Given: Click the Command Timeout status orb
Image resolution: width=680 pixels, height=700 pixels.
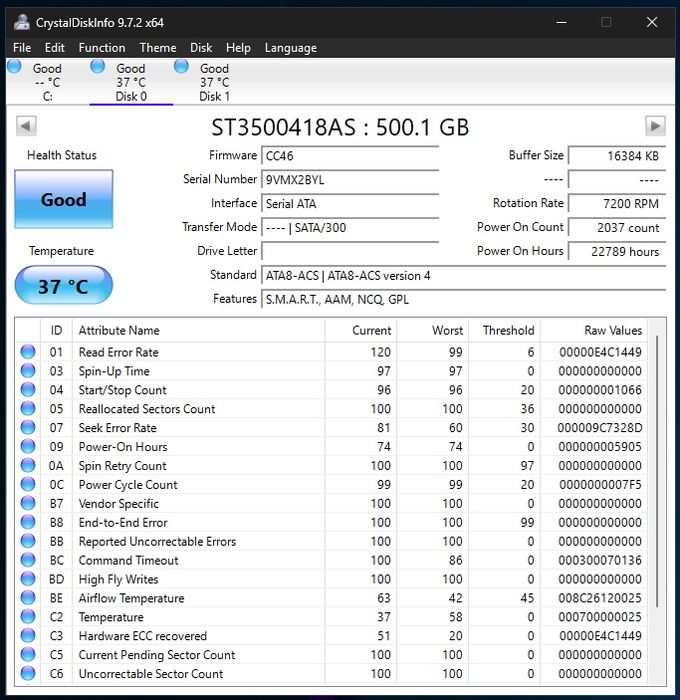Looking at the screenshot, I should [28, 560].
